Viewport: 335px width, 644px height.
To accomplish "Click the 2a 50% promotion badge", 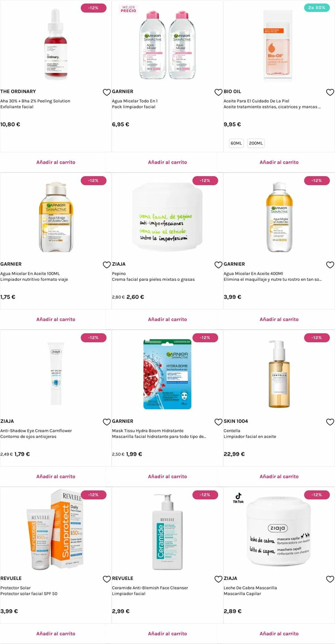I will coord(317,8).
